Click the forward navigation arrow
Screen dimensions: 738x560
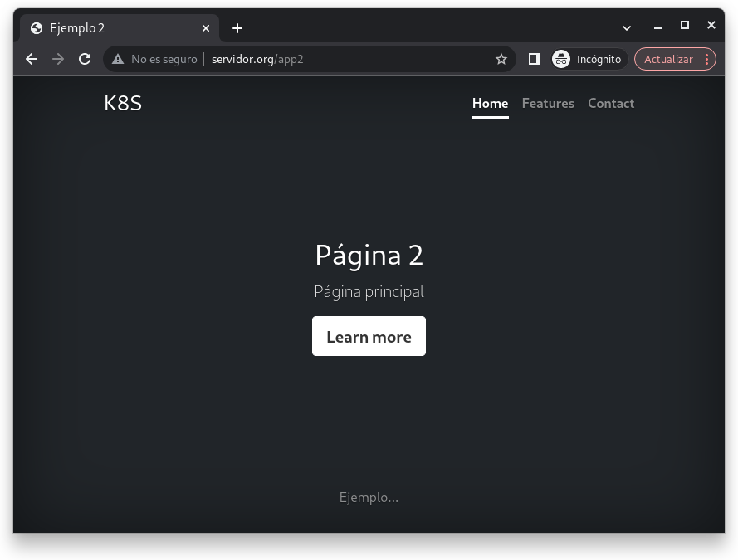coord(58,59)
